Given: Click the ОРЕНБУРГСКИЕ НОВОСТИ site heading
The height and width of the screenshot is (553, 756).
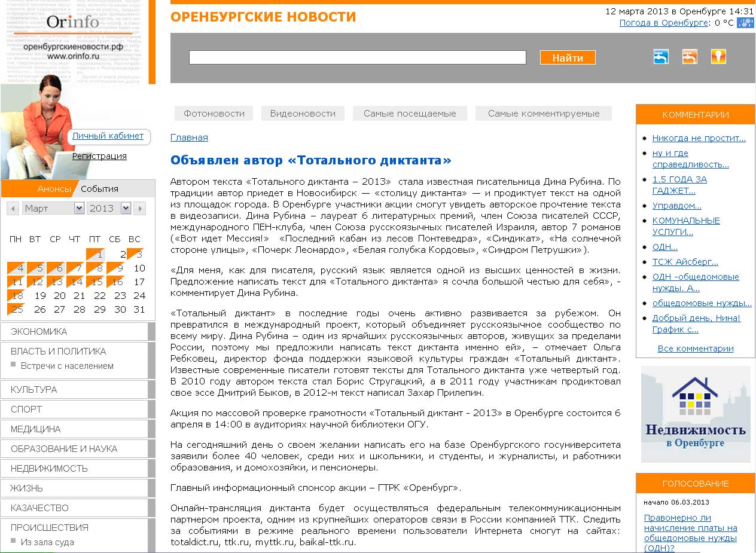Looking at the screenshot, I should pos(263,17).
